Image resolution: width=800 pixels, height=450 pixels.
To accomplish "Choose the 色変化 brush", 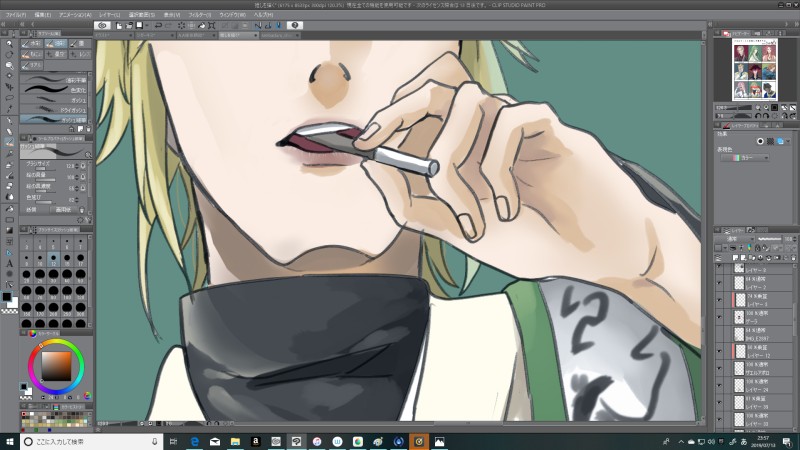I will pyautogui.click(x=54, y=90).
